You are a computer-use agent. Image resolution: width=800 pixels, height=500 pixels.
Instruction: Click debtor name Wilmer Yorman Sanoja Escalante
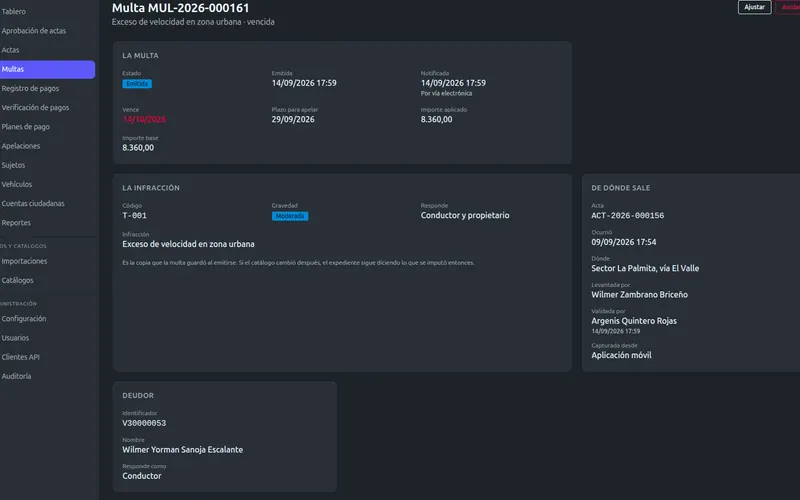pyautogui.click(x=183, y=450)
